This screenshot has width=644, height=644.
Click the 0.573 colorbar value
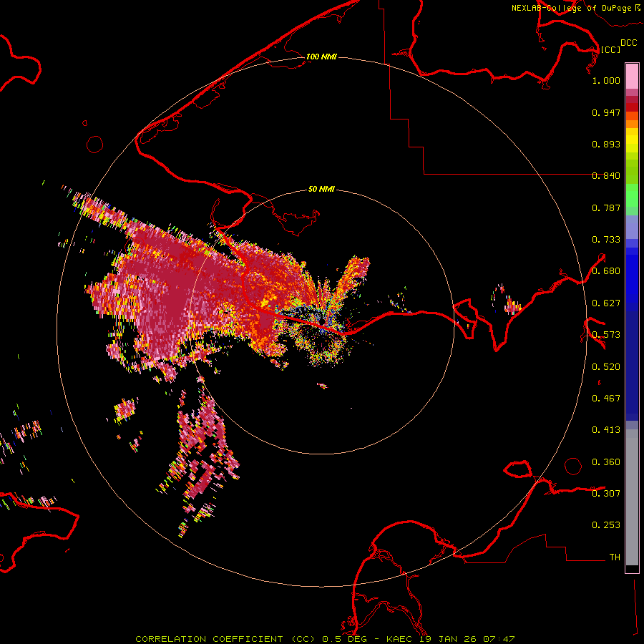click(x=606, y=335)
